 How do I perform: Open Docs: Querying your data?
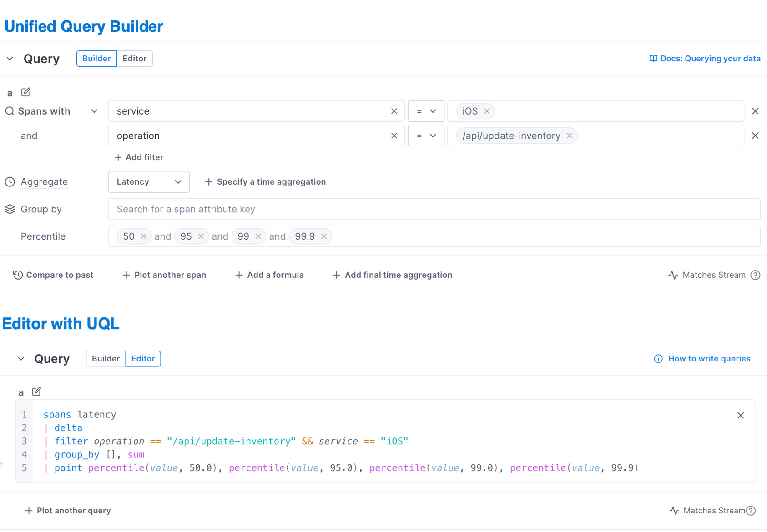tap(710, 58)
